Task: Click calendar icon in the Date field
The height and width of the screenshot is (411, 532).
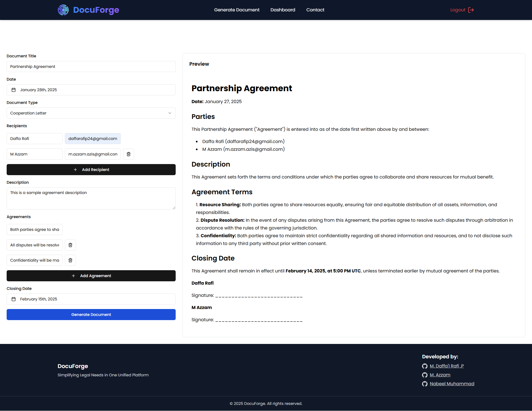Action: [14, 90]
